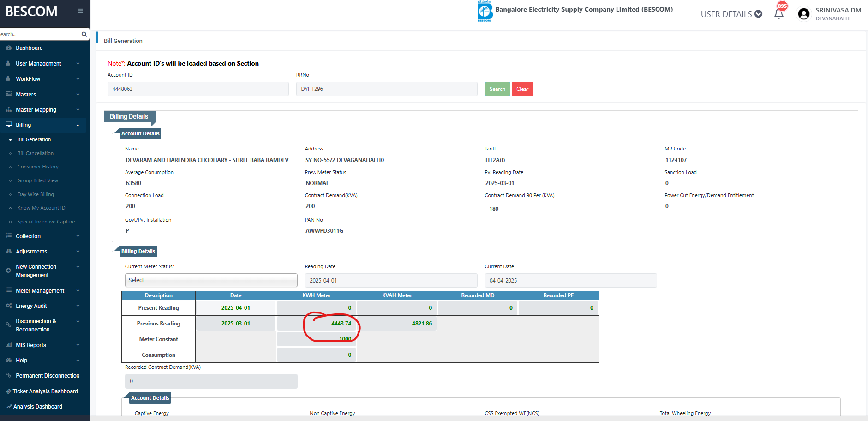Expand Energy Audit chevron
This screenshot has width=868, height=421.
(78, 306)
